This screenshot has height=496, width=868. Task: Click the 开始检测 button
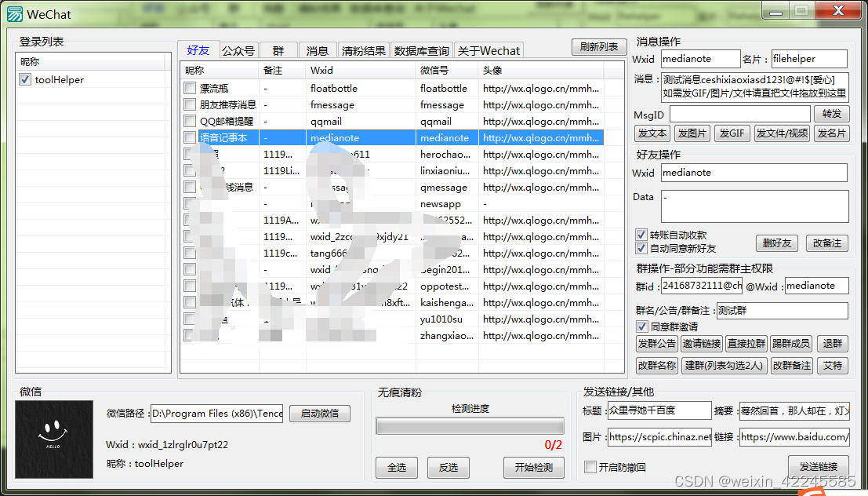click(534, 467)
